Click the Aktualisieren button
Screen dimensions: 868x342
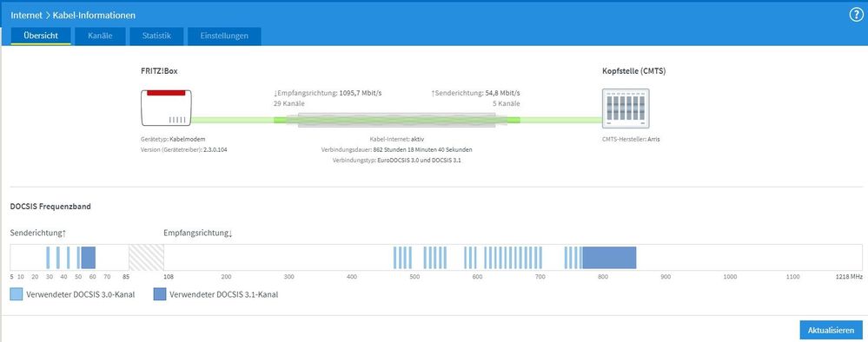831,330
